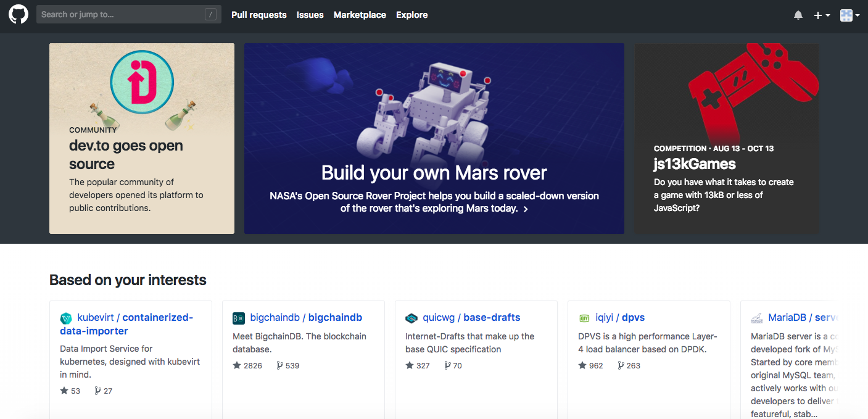Click the dev.to logo image
The image size is (868, 419).
[142, 83]
